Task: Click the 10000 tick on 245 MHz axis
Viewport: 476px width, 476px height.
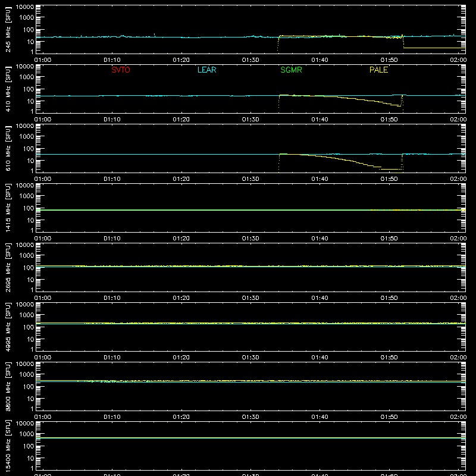Action: click(x=25, y=7)
